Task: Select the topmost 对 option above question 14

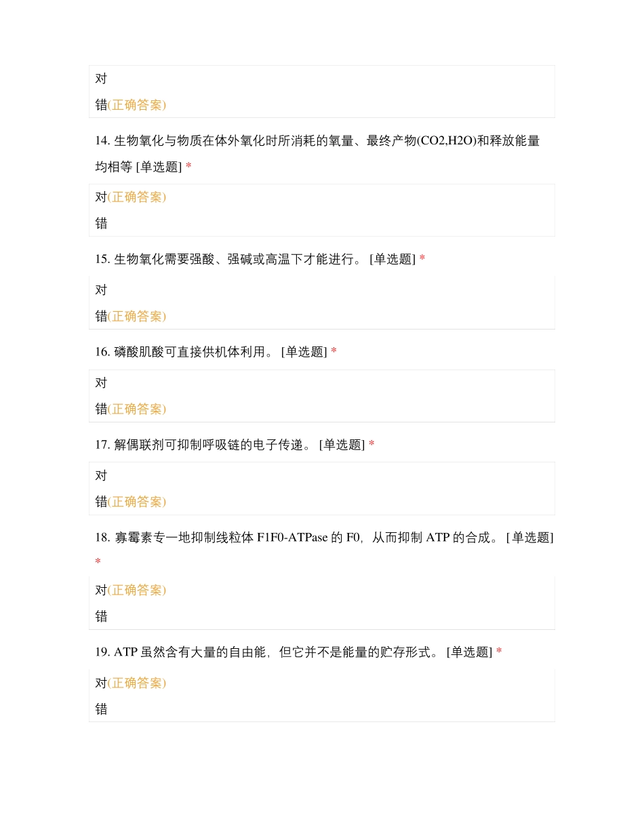Action: (x=102, y=79)
